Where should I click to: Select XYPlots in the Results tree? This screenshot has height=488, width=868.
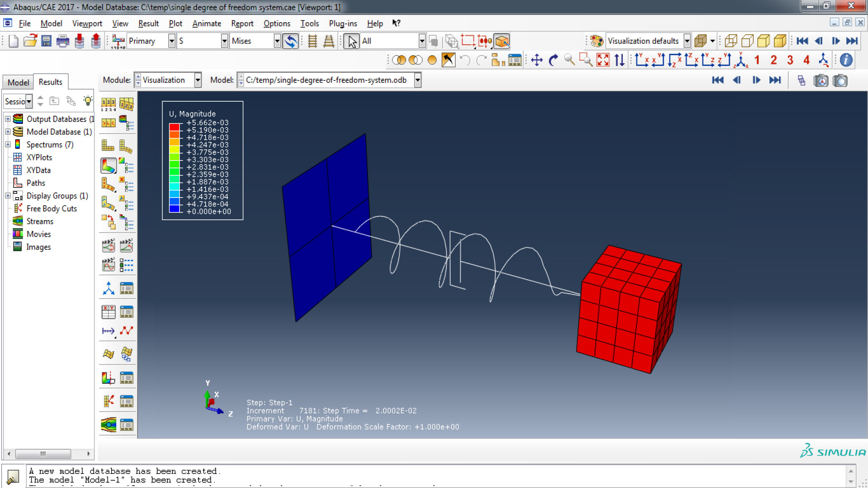tap(39, 157)
